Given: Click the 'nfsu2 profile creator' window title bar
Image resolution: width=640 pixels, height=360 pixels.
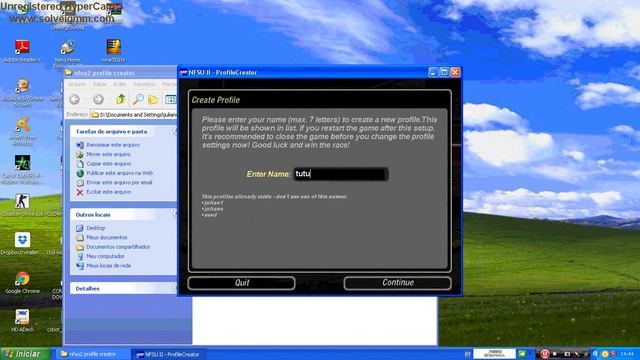Looking at the screenshot, I should [121, 73].
